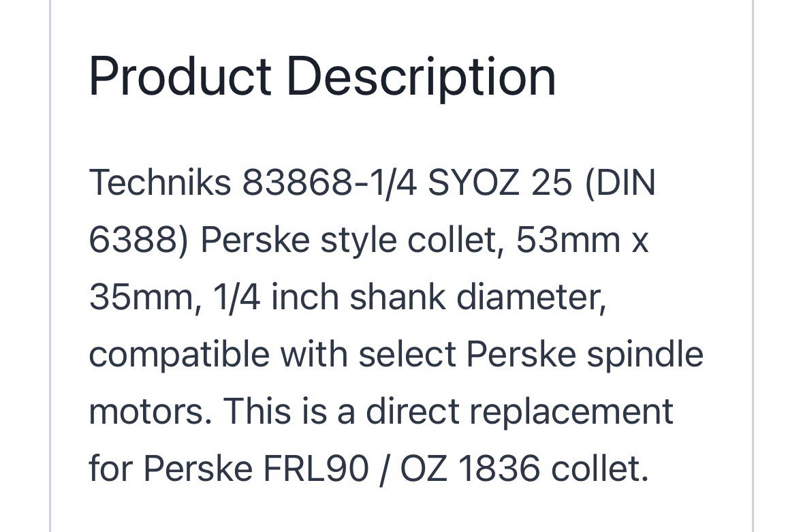The image size is (803, 532).
Task: Click the words This is a direct
Action: click(342, 411)
